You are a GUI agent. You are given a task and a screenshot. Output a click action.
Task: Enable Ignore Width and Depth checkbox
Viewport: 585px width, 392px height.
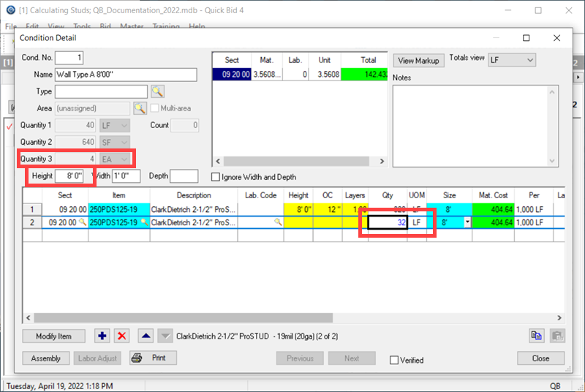pyautogui.click(x=216, y=177)
